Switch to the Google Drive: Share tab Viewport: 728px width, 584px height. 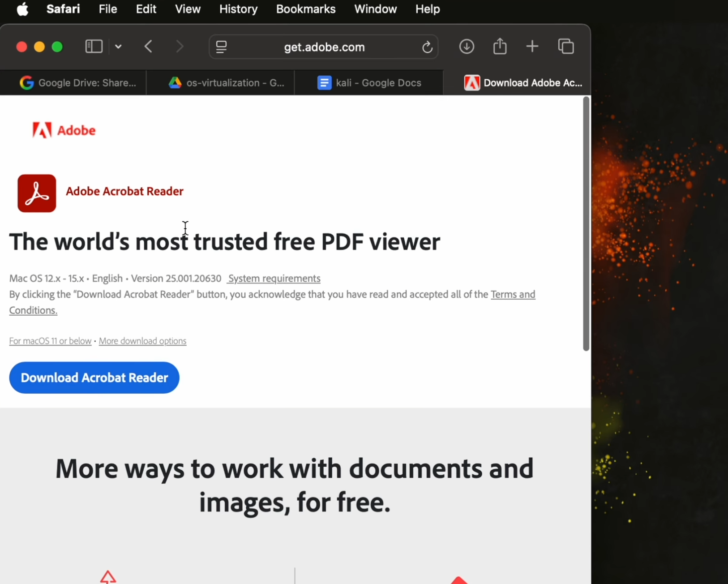click(x=73, y=83)
